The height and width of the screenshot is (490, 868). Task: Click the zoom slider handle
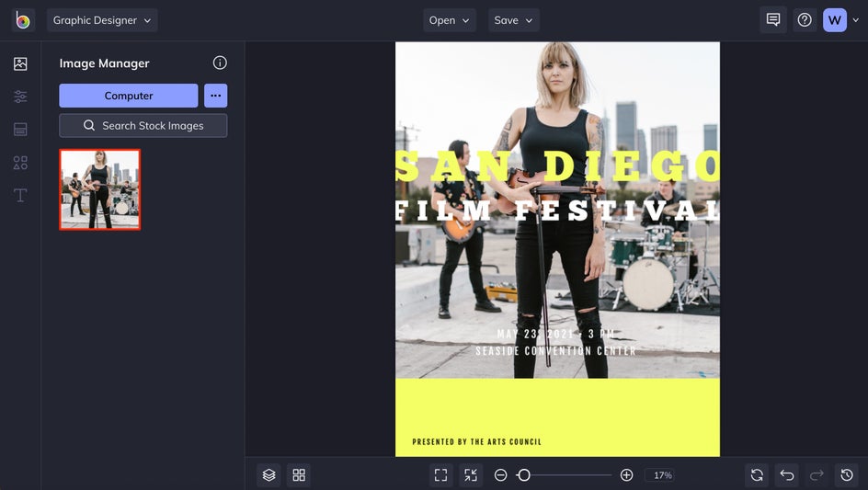[524, 475]
